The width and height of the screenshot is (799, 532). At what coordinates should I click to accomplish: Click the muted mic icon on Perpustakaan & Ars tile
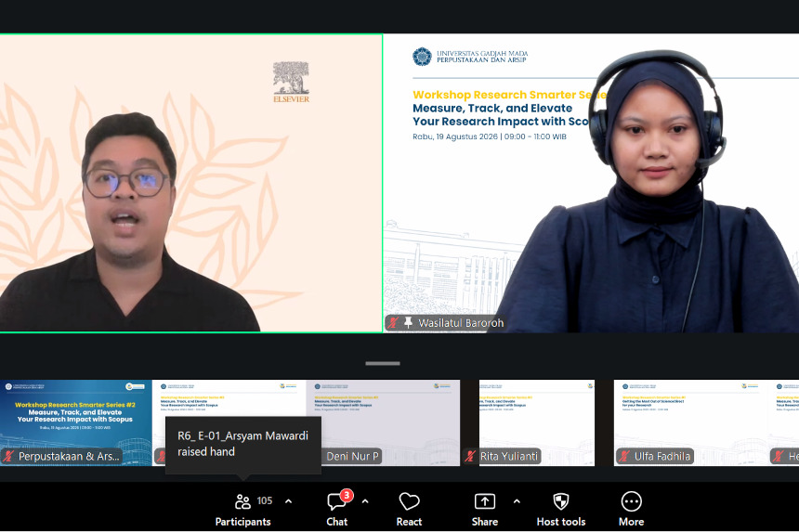click(x=8, y=456)
